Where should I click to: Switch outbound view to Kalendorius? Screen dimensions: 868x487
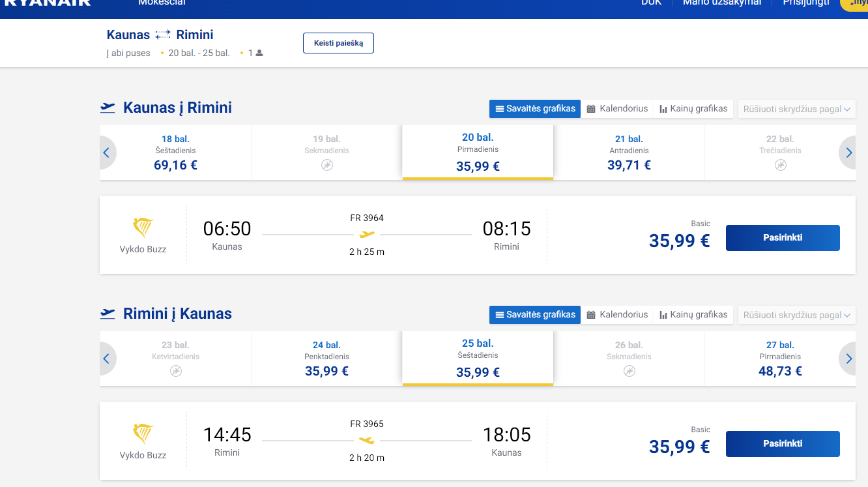[x=617, y=109]
